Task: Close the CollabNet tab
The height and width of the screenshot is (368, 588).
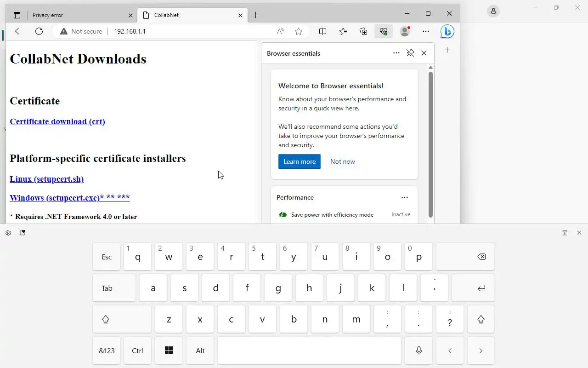Action: click(240, 15)
